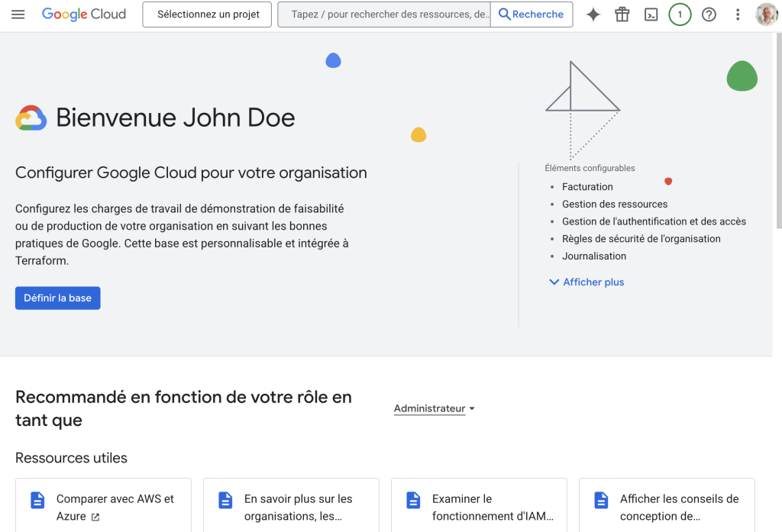Open the Gemini sparkle assistant icon
The image size is (782, 532).
coord(593,15)
